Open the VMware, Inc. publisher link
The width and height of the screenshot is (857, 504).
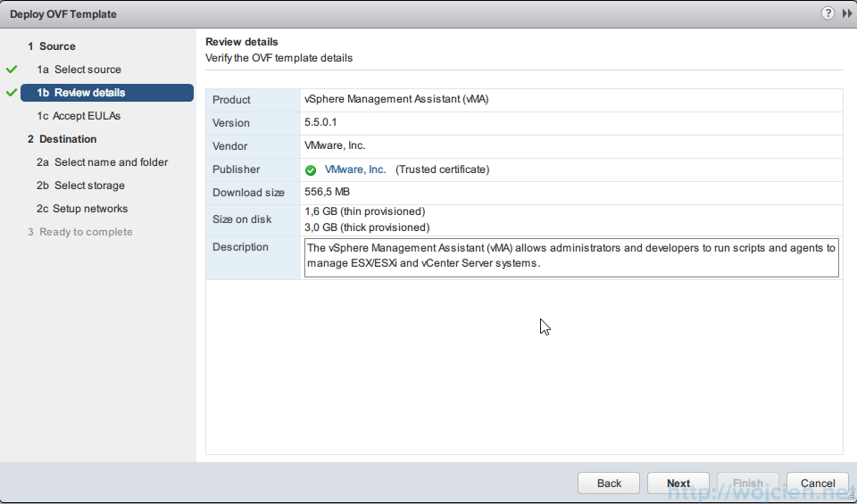coord(355,169)
